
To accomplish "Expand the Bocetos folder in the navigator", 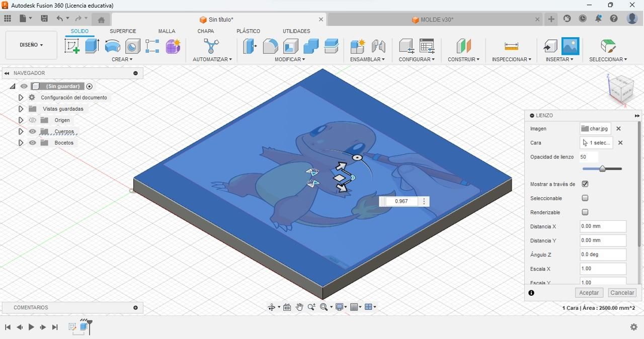I will [21, 143].
